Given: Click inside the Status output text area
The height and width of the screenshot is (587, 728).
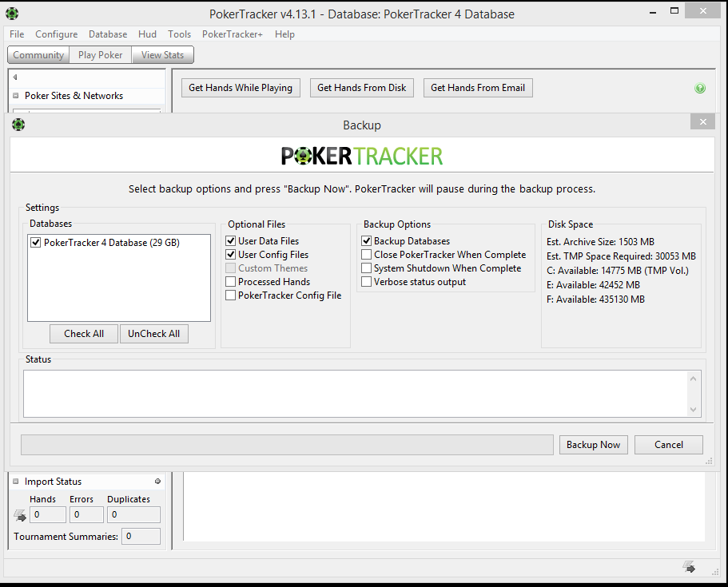Looking at the screenshot, I should click(x=356, y=394).
